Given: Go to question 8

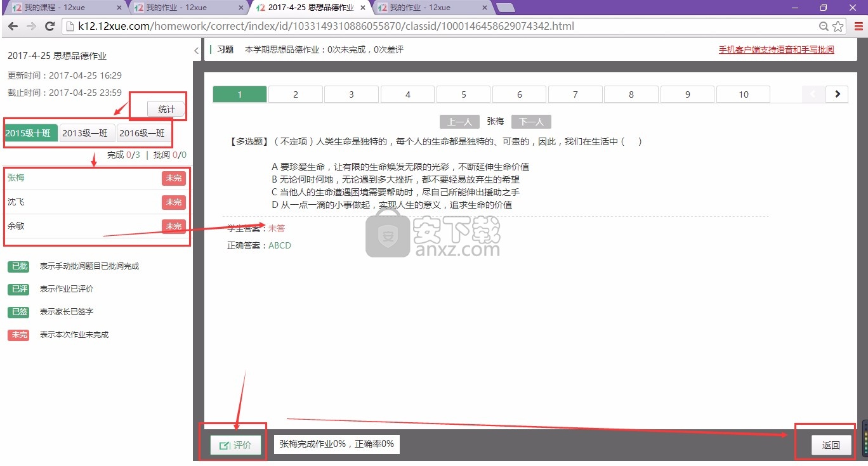Looking at the screenshot, I should 631,94.
